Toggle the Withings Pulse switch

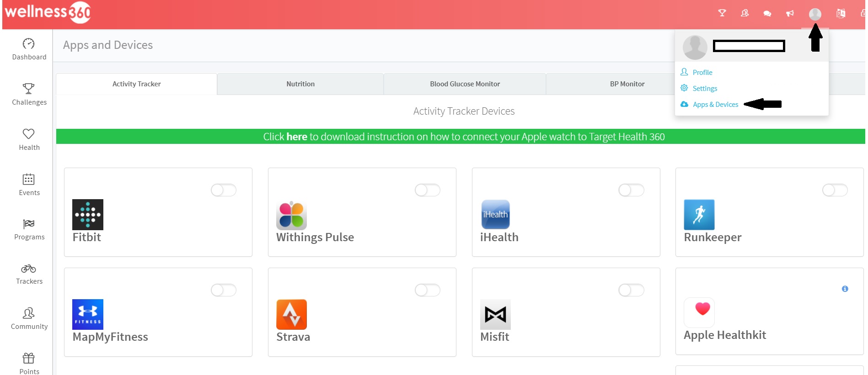[x=428, y=190]
